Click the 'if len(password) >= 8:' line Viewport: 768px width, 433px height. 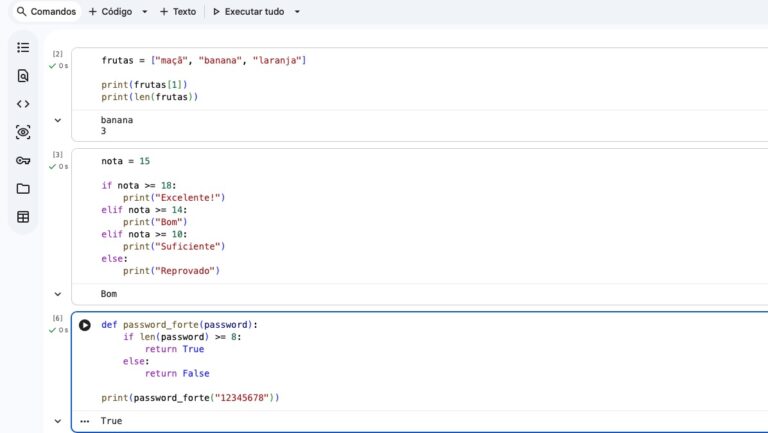(182, 337)
